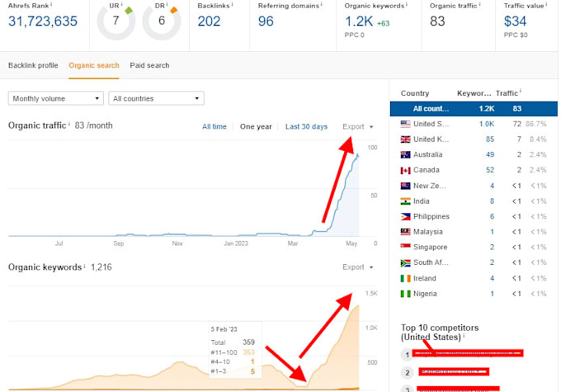Viewport: 561px width, 392px height.
Task: Click the Singapore country name
Action: [x=430, y=247]
